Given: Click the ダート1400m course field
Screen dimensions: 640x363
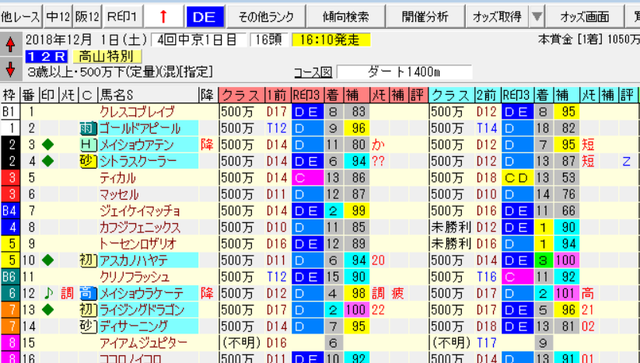Looking at the screenshot, I should pos(404,72).
